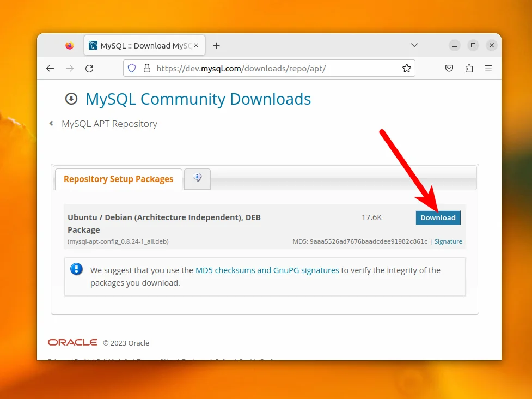Select the Repository Setup Packages tab

click(x=118, y=179)
